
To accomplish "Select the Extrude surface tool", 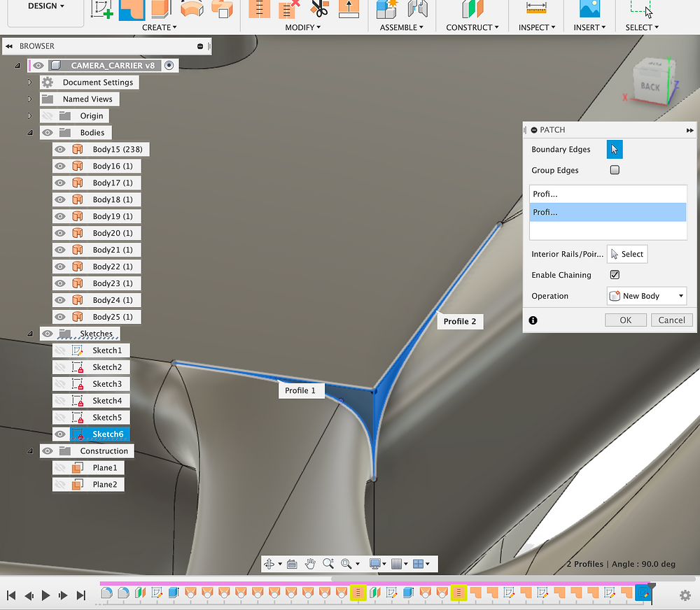I will tap(161, 9).
